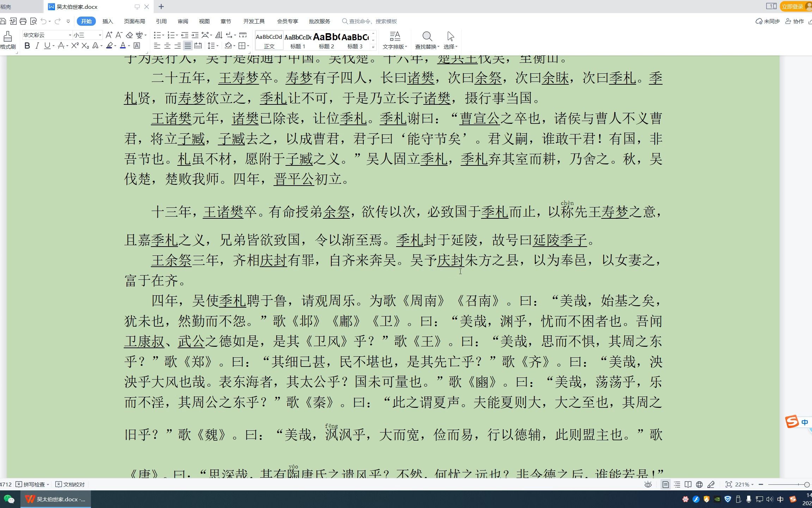
Task: Open 拼写检查 spell check
Action: coord(32,485)
